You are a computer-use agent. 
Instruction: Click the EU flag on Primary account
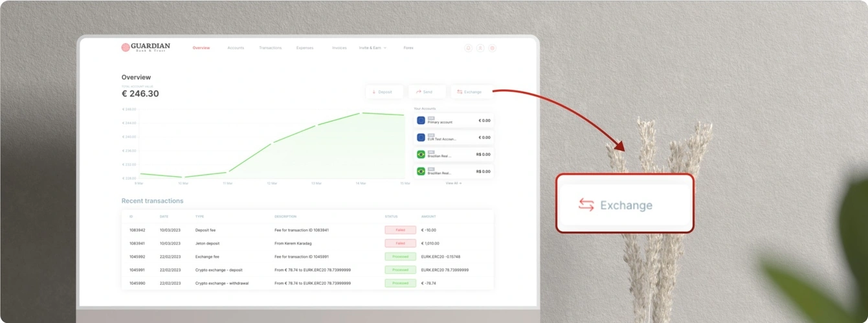[x=421, y=120]
